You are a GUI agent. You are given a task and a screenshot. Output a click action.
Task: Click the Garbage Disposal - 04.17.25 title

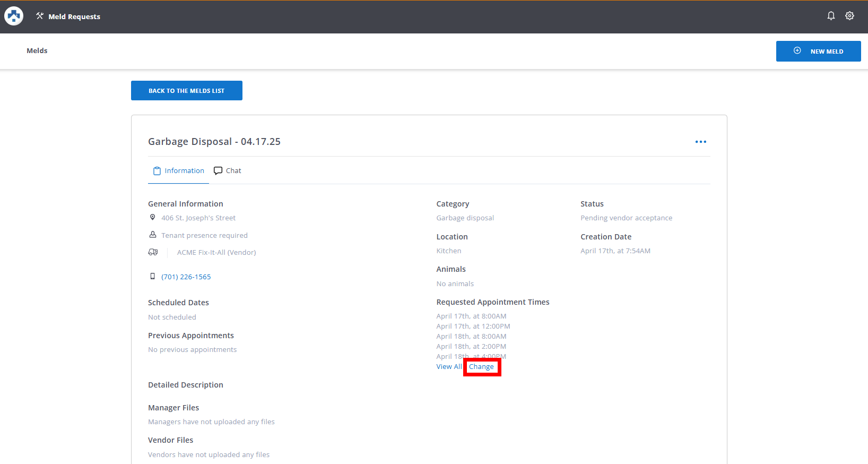click(x=214, y=142)
